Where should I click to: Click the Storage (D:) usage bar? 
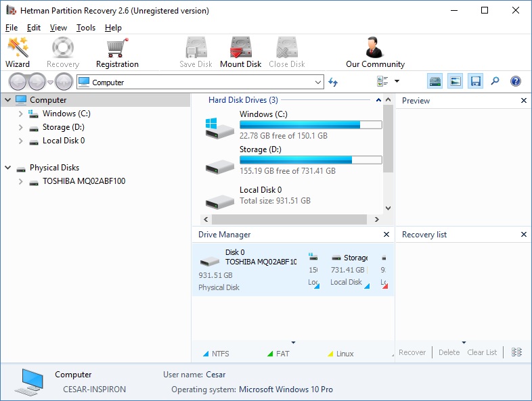[311, 160]
